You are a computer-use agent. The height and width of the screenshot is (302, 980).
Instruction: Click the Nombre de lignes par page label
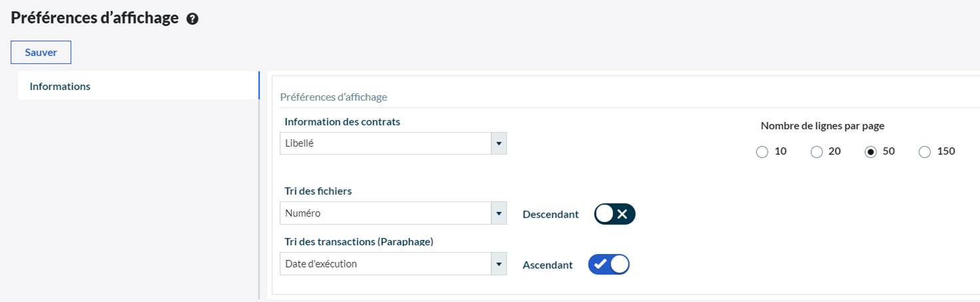point(822,125)
